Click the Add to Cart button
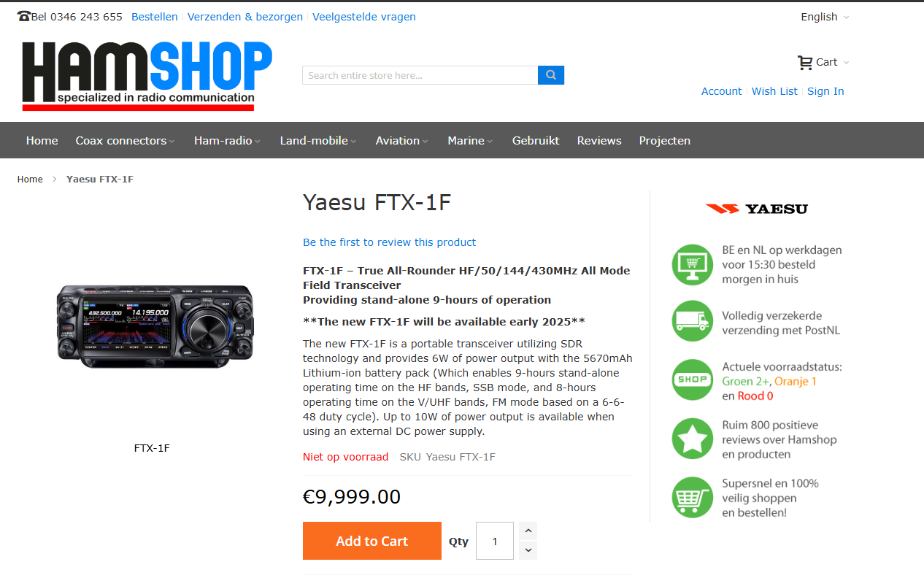This screenshot has height=578, width=924. coord(372,541)
